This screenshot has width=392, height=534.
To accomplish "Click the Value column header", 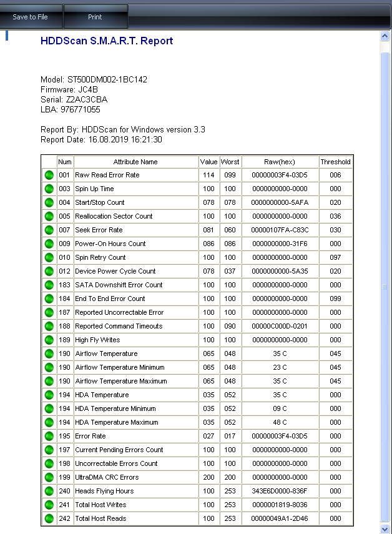I will click(x=208, y=162).
